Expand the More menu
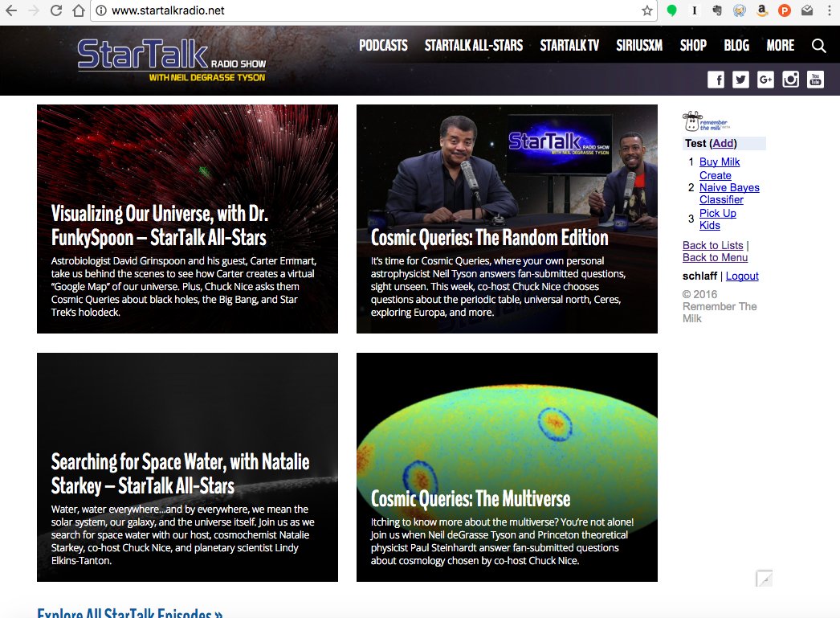 point(781,46)
